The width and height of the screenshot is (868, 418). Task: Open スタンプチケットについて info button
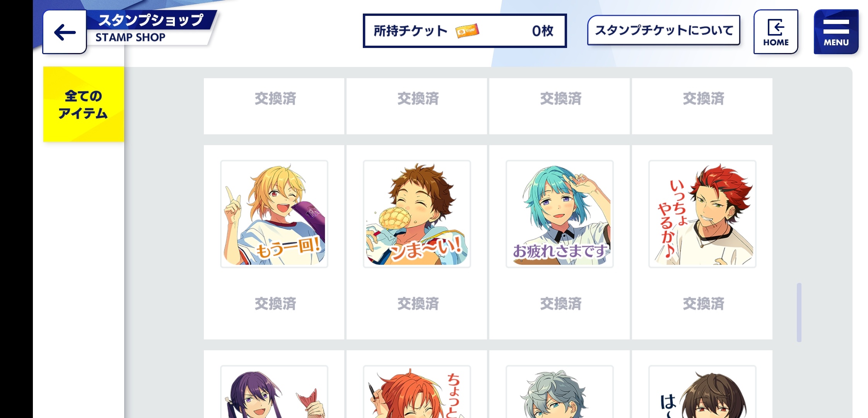click(x=664, y=30)
